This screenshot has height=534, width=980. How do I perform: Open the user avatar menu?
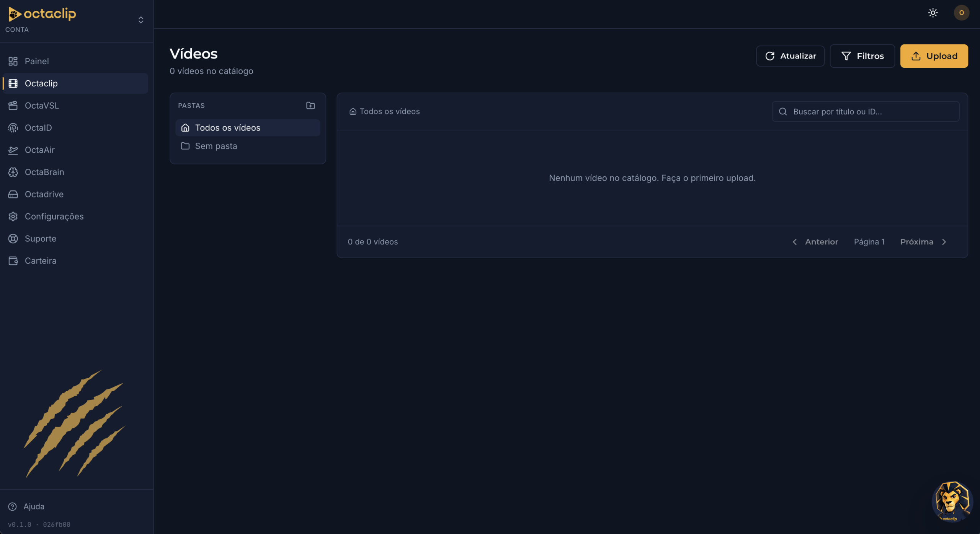[x=961, y=13]
